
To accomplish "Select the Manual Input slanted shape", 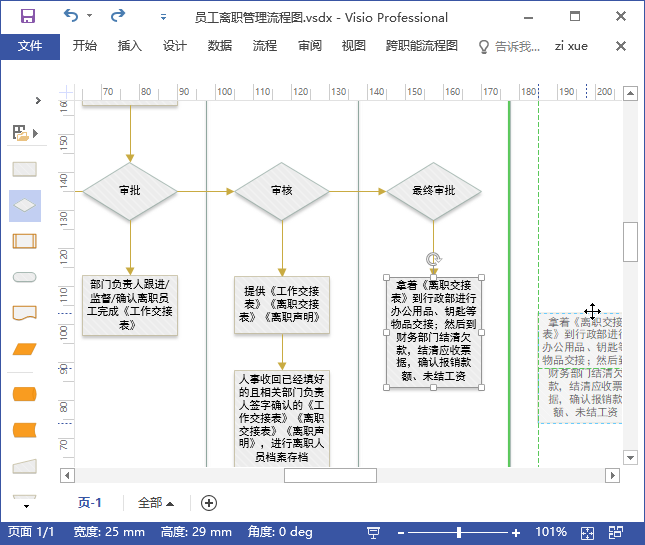I will pyautogui.click(x=25, y=466).
